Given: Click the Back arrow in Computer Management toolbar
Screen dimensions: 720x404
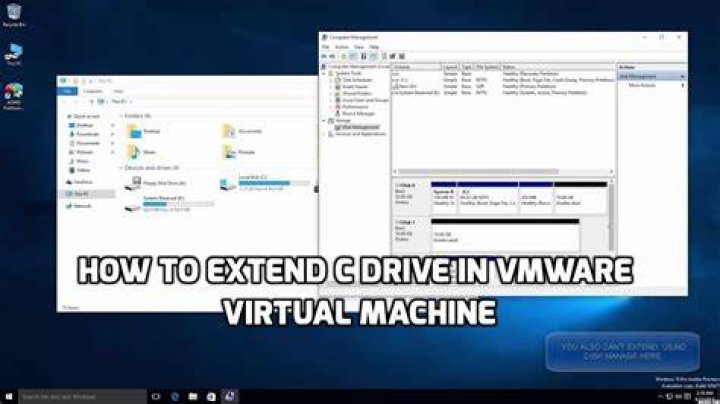Looking at the screenshot, I should (324, 56).
